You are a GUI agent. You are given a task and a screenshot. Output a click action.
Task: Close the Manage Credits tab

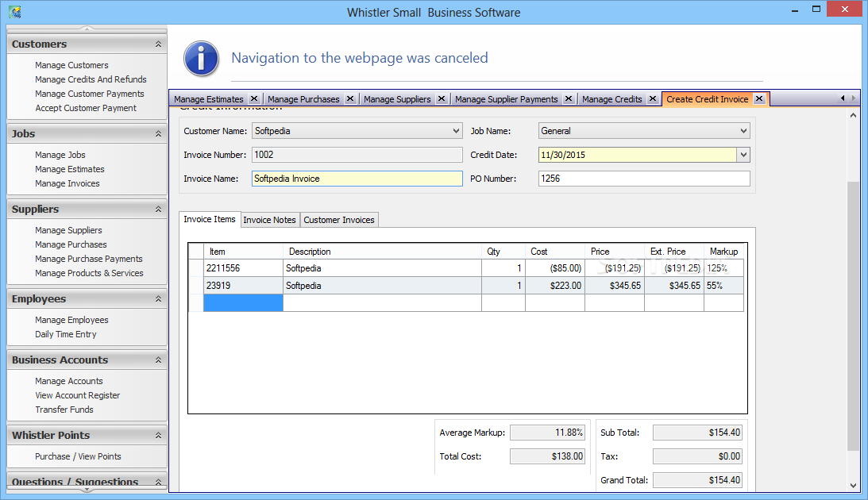click(653, 98)
